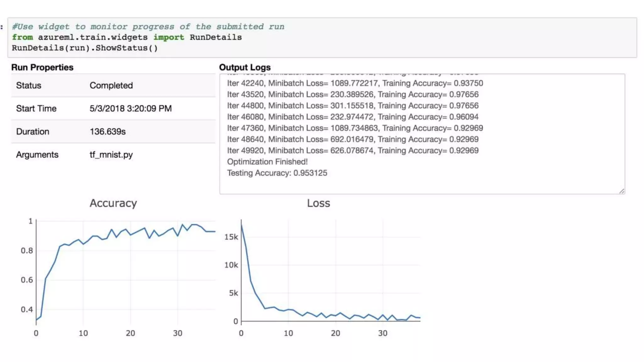This screenshot has height=362, width=644.
Task: Click the log line 'Iter 49920'
Action: pos(353,151)
